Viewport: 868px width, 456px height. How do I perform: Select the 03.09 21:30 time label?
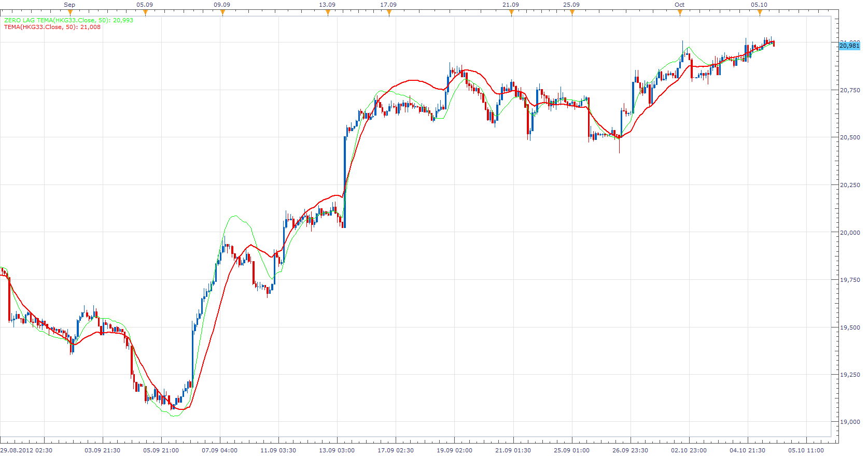pyautogui.click(x=103, y=450)
